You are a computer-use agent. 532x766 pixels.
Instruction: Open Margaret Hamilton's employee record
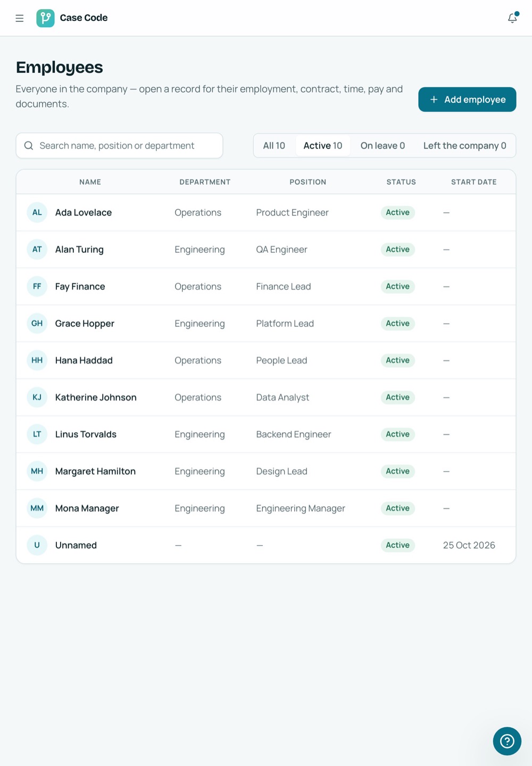[x=266, y=471]
